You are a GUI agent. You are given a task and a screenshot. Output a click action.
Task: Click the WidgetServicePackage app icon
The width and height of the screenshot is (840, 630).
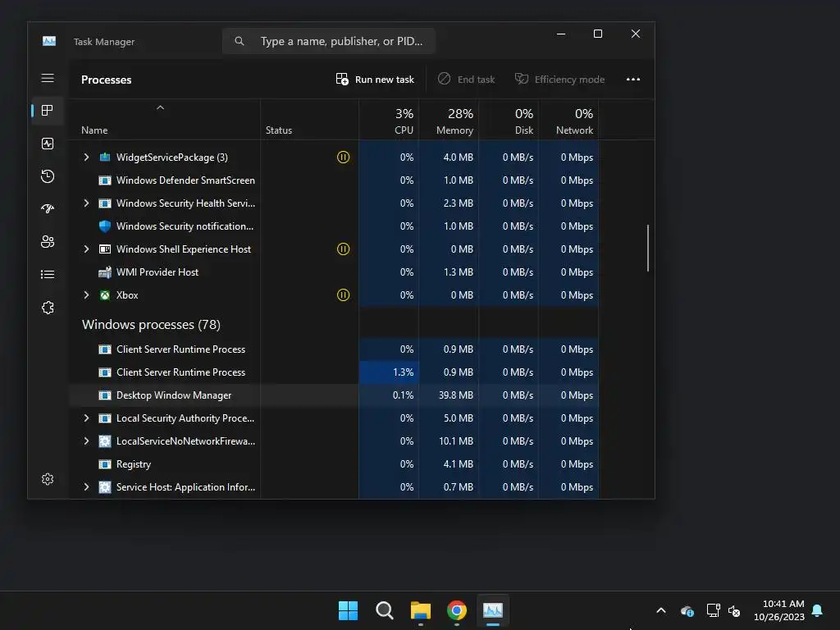(105, 157)
